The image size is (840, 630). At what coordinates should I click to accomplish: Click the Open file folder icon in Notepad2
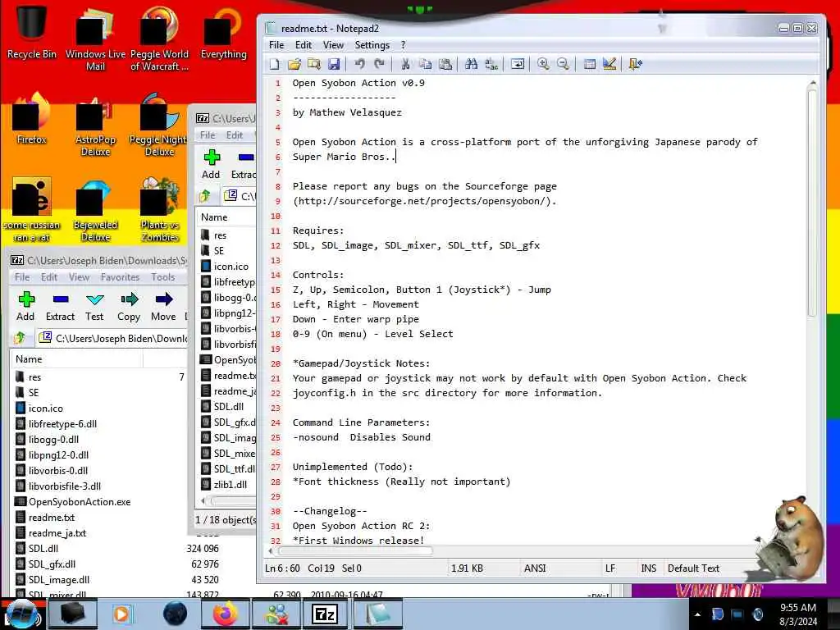pos(294,64)
